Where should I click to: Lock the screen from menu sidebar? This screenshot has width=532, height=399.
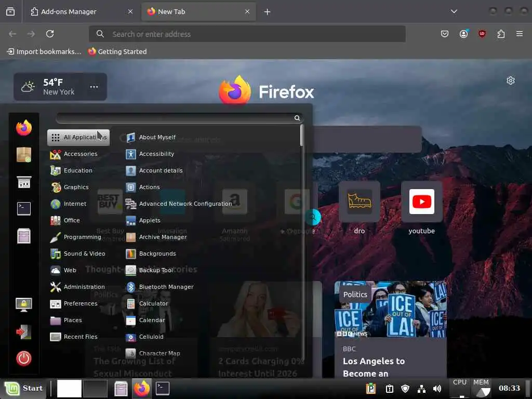click(x=24, y=304)
